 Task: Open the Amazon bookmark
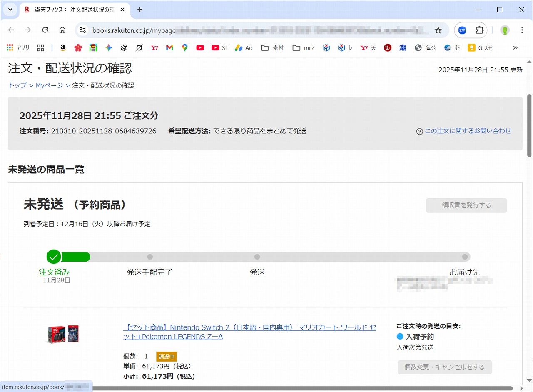63,48
